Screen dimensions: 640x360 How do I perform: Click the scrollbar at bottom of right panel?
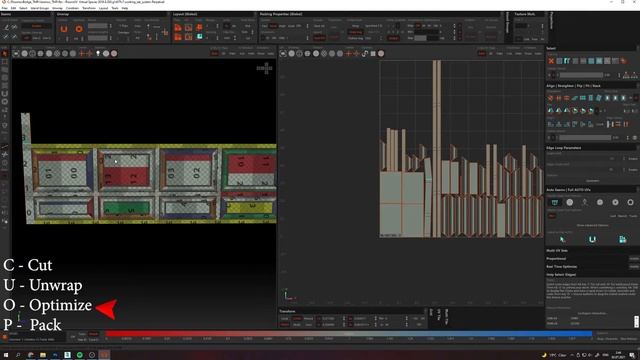tap(636, 321)
